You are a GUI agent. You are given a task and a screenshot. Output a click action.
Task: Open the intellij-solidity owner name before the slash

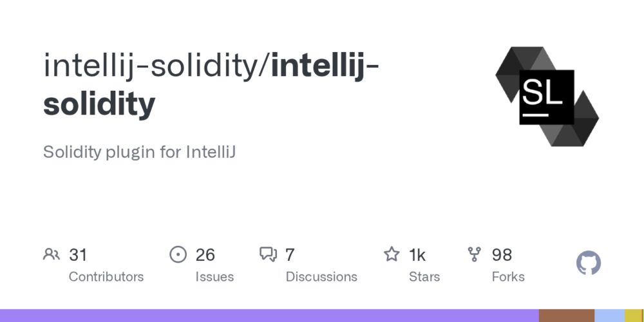coord(150,65)
